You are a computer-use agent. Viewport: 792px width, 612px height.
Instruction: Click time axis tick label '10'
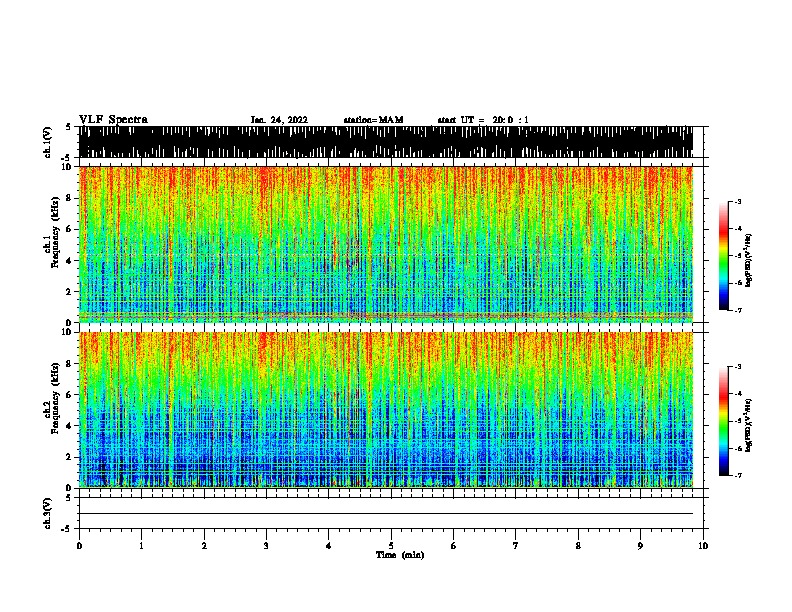[x=703, y=546]
